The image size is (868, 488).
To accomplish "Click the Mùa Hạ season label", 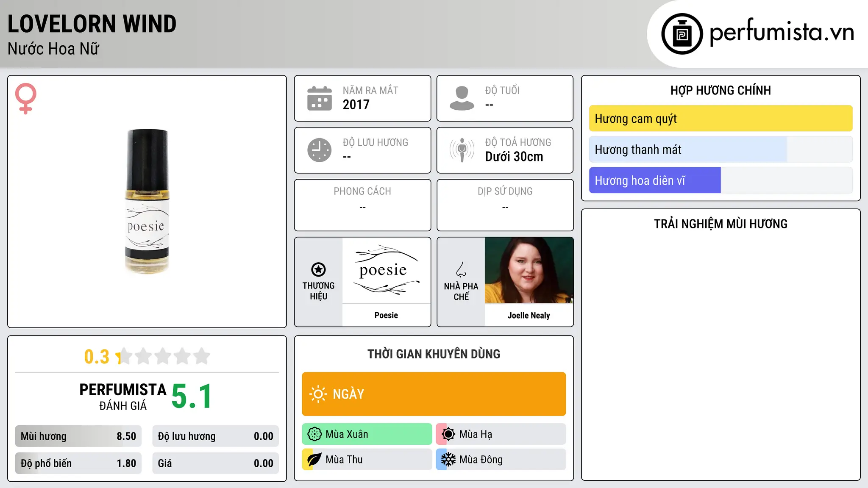I will click(476, 434).
